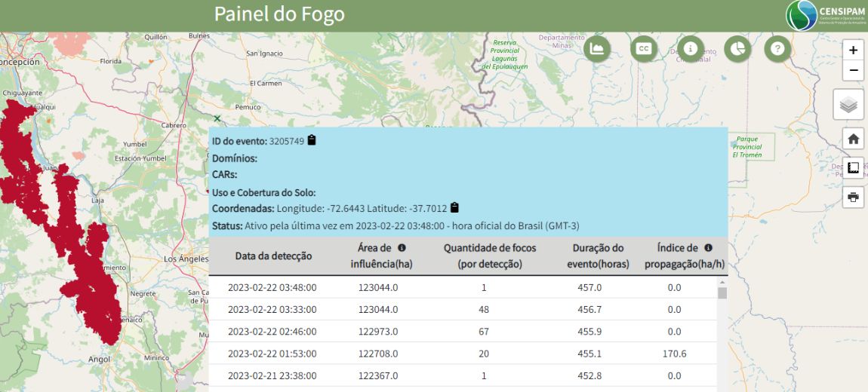868x392 pixels.
Task: Click the San Ignacio map label
Action: [265, 54]
